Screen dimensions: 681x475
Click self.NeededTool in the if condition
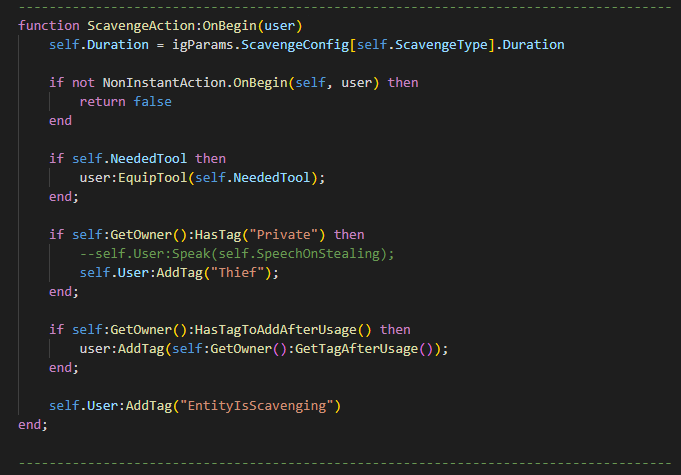click(129, 158)
